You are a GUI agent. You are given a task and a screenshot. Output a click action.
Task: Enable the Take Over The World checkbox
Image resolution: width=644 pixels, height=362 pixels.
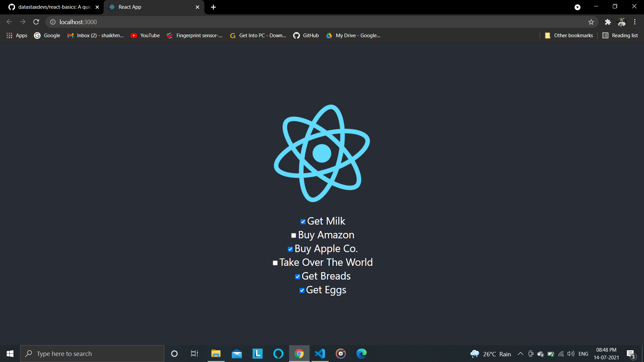[275, 263]
